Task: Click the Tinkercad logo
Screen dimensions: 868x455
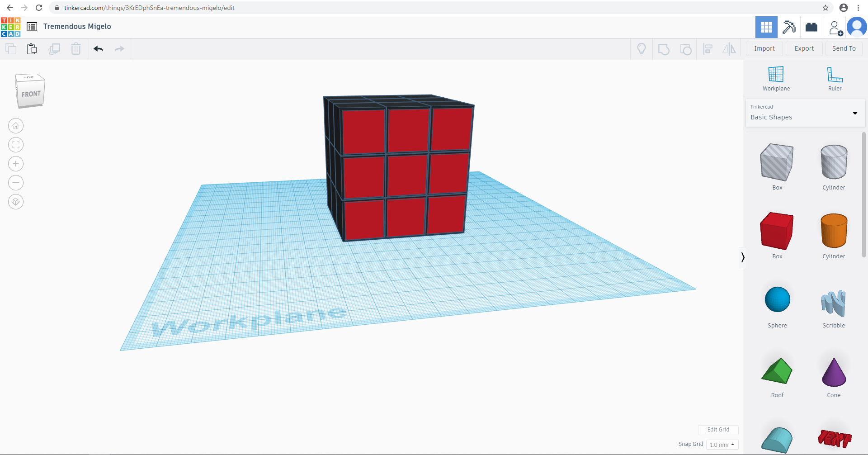Action: 11,27
